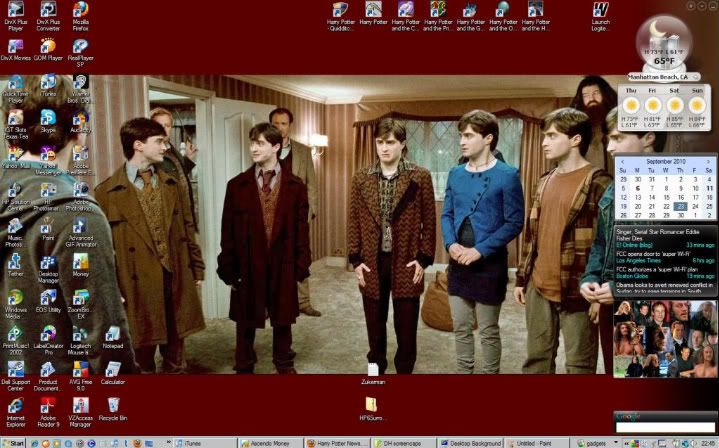
Task: Open FCC opens door to super Wi-Fi headline
Action: coord(654,254)
